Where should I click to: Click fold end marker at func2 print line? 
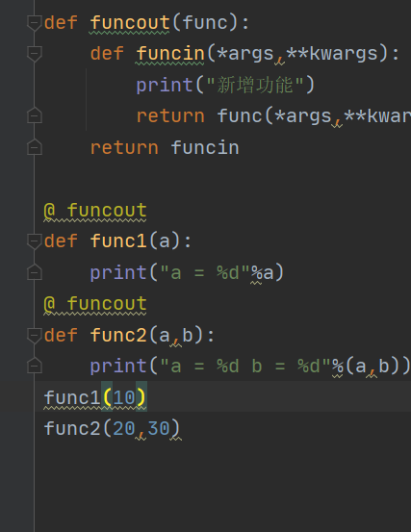point(35,366)
